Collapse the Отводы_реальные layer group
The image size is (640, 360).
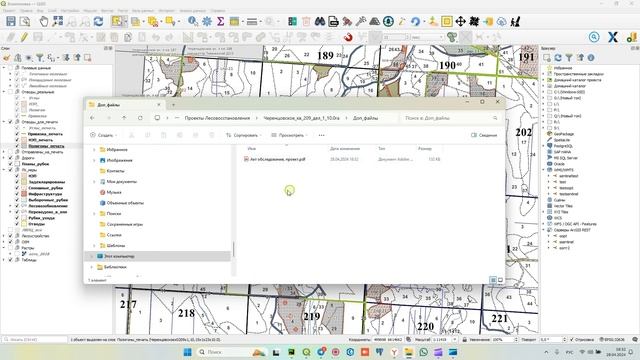pos(4,92)
